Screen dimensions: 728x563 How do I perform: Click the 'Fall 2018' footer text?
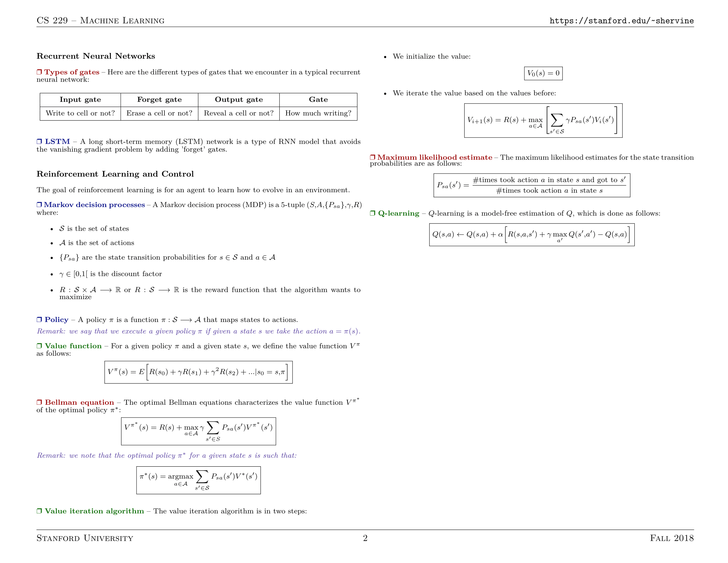(672, 538)
